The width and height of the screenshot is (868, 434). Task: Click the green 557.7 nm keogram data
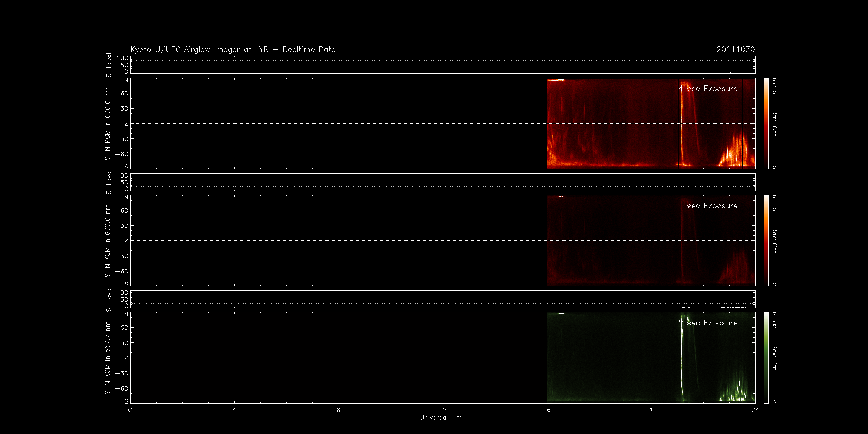[651, 358]
